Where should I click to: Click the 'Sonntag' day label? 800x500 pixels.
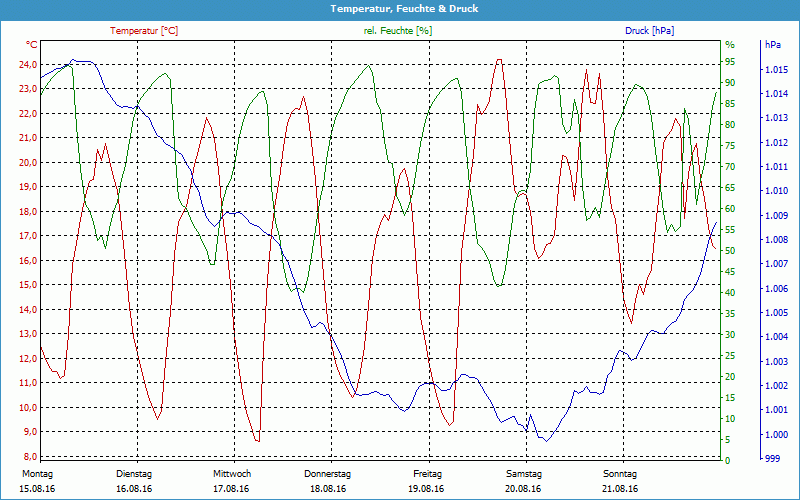click(x=620, y=474)
